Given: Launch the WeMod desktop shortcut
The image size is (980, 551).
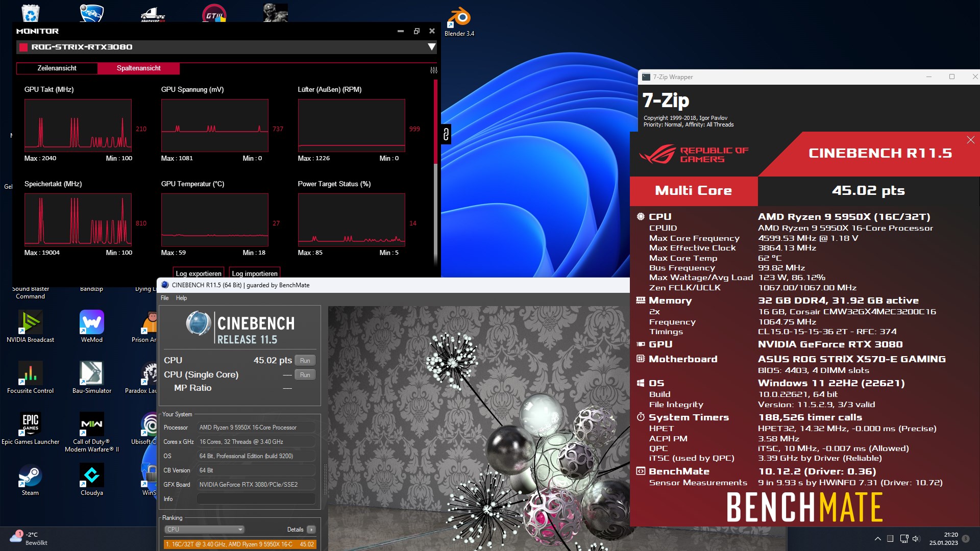Looking at the screenshot, I should pos(92,327).
